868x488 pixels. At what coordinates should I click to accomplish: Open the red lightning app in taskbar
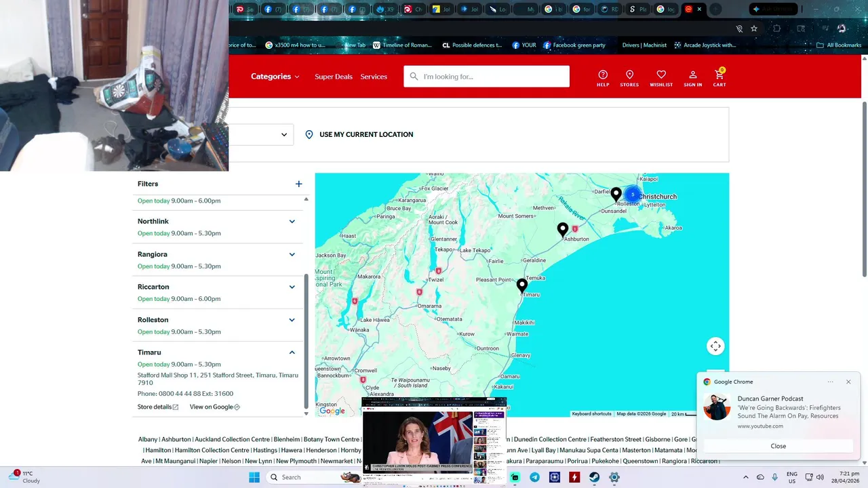point(574,477)
